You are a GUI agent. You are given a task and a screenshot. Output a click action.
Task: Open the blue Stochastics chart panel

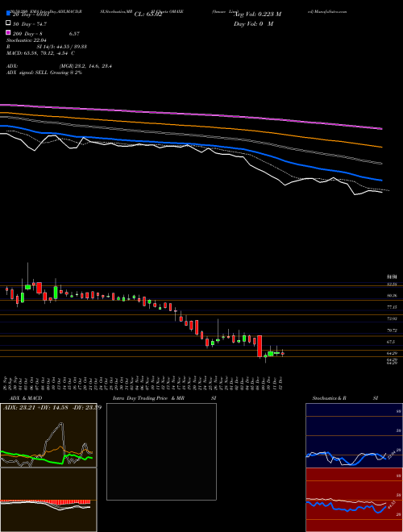[354, 435]
